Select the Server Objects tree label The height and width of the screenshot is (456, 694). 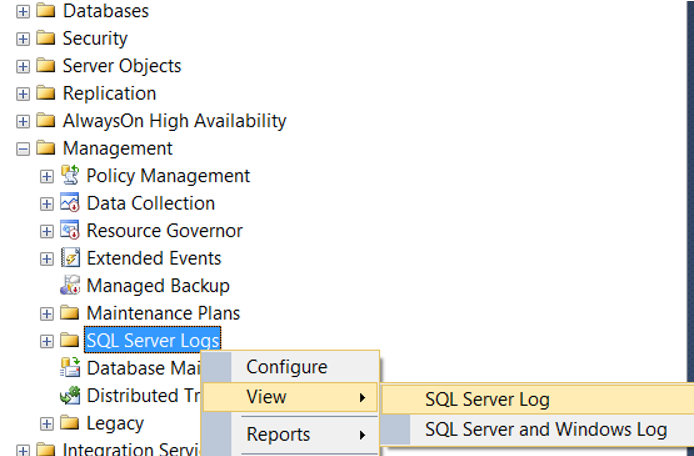pos(122,66)
